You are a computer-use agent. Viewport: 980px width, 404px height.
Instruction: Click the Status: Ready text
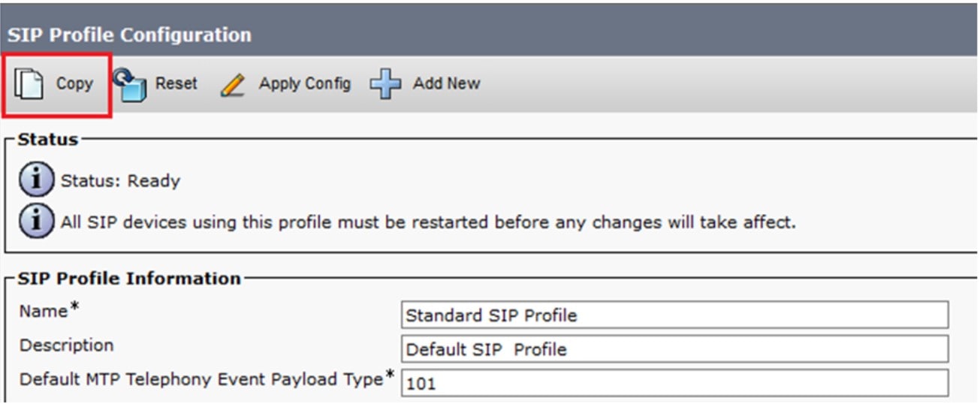point(120,181)
